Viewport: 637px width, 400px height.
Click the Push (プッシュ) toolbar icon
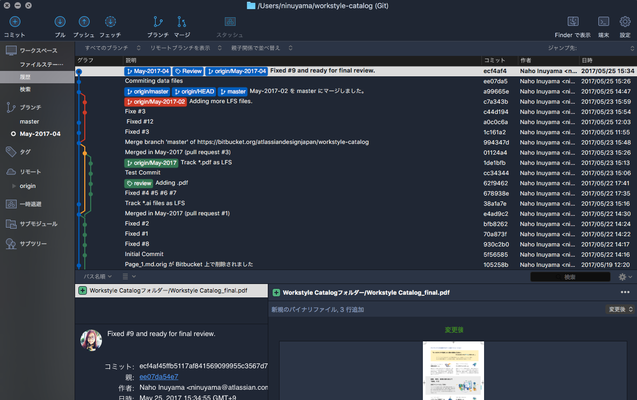click(84, 22)
